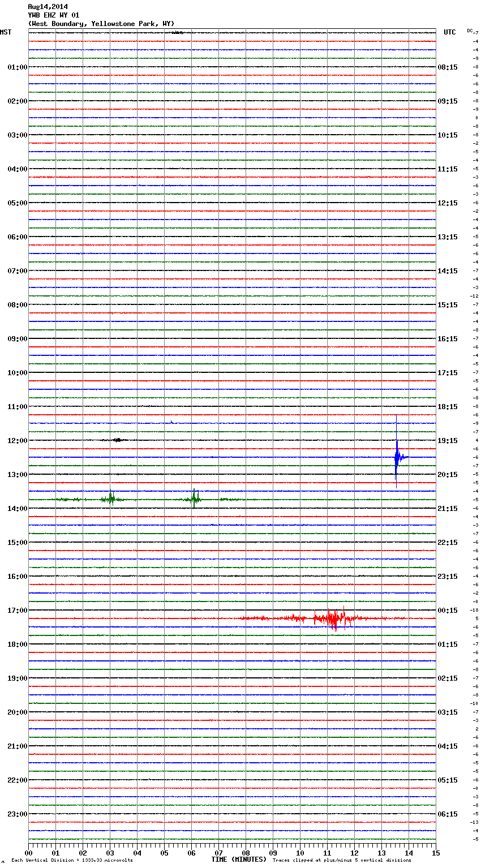The height and width of the screenshot is (868, 481).
Task: Select the "10:00" MST time label
Action: point(17,373)
